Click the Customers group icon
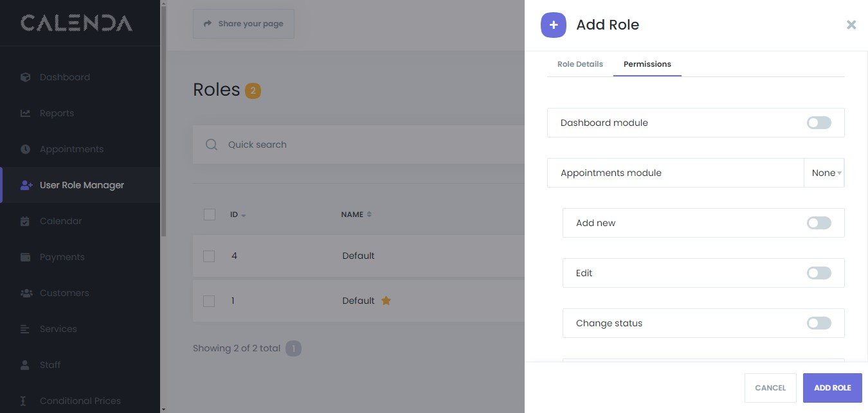 click(x=26, y=293)
